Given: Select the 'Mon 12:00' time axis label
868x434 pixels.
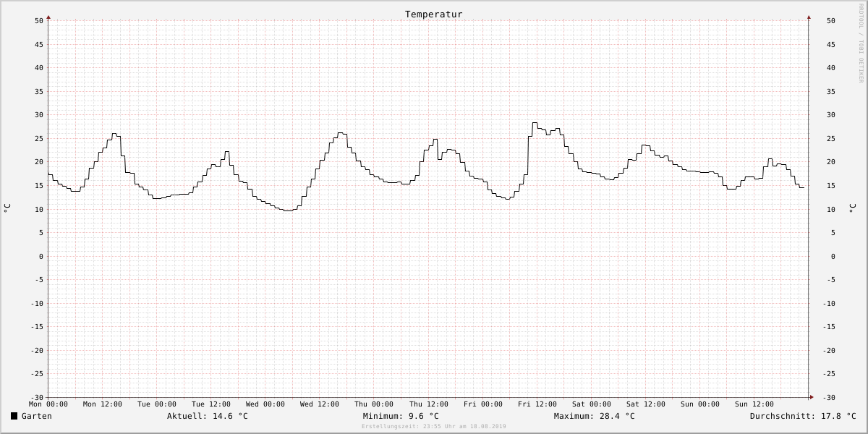Looking at the screenshot, I should (x=103, y=404).
